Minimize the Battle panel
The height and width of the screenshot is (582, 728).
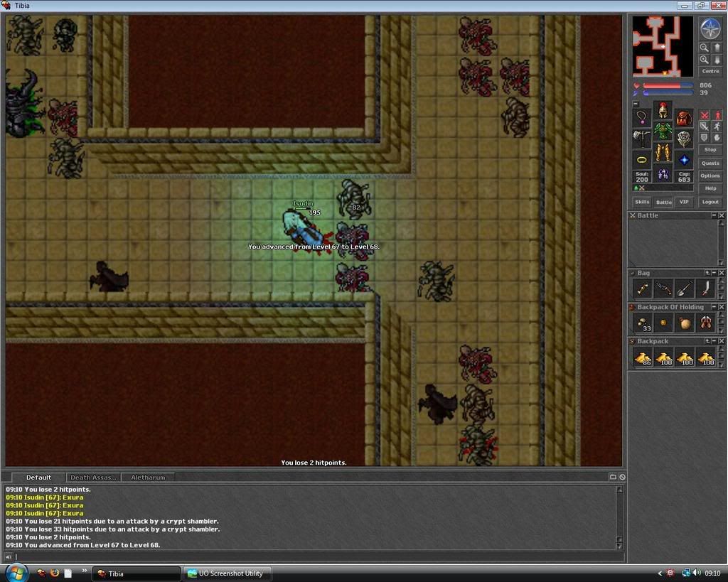point(714,215)
